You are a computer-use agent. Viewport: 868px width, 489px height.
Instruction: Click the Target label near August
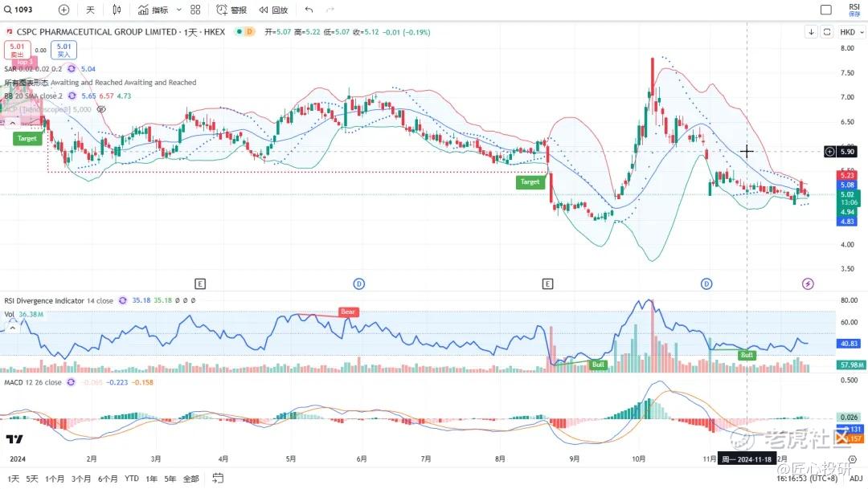[530, 181]
